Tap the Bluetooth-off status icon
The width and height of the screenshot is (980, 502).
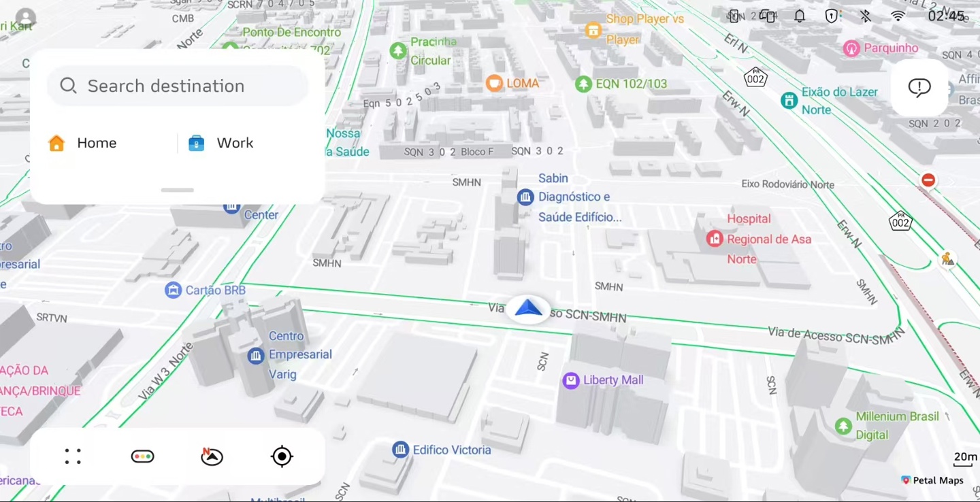point(865,16)
